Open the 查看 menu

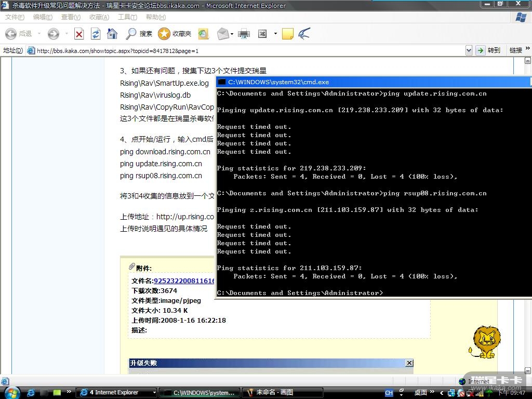tap(71, 17)
